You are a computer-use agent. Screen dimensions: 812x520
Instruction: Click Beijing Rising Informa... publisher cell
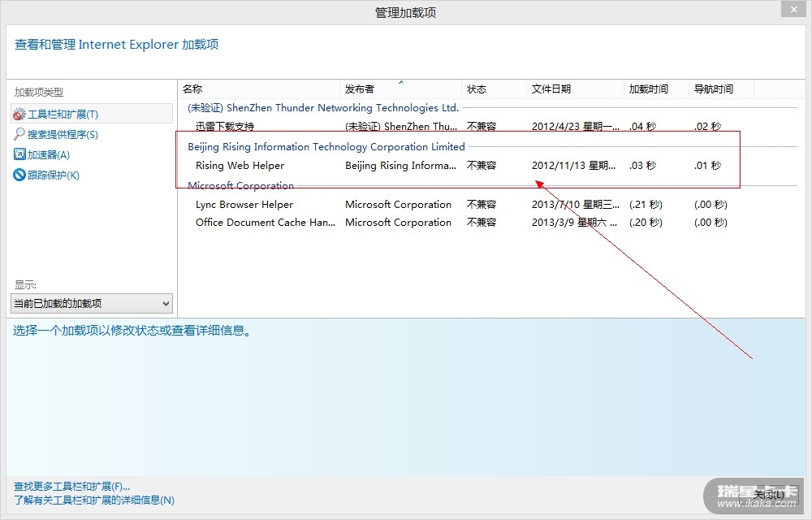pyautogui.click(x=401, y=165)
